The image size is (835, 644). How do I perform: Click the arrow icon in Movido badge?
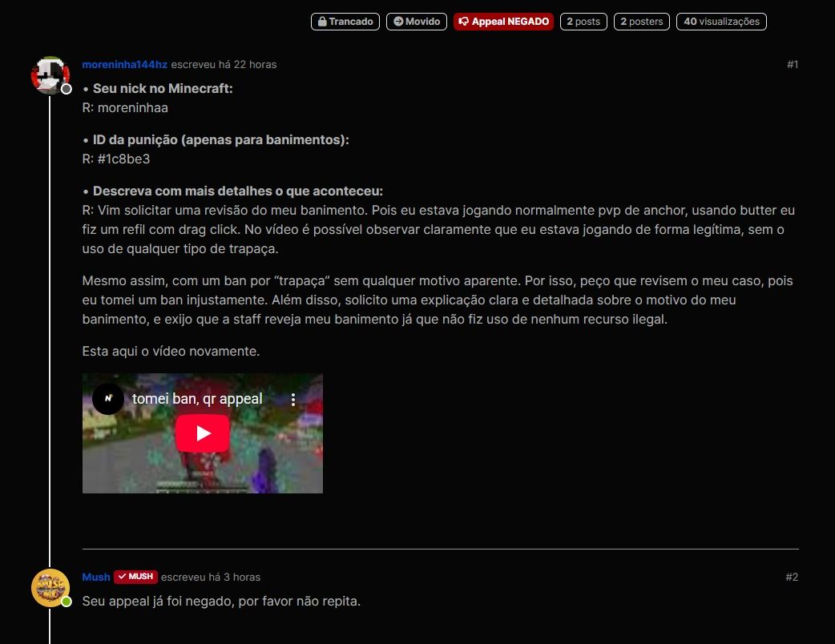pyautogui.click(x=398, y=22)
